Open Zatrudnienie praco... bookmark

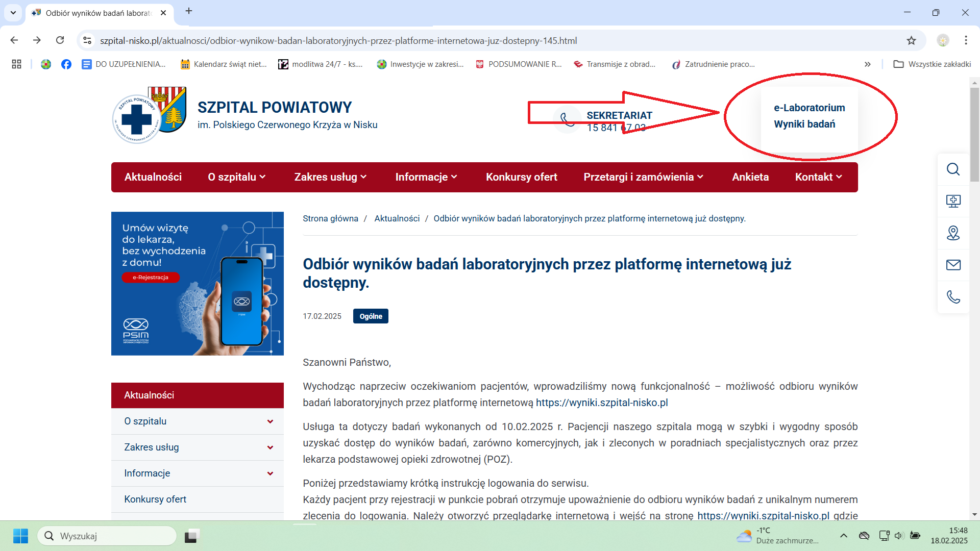point(713,64)
